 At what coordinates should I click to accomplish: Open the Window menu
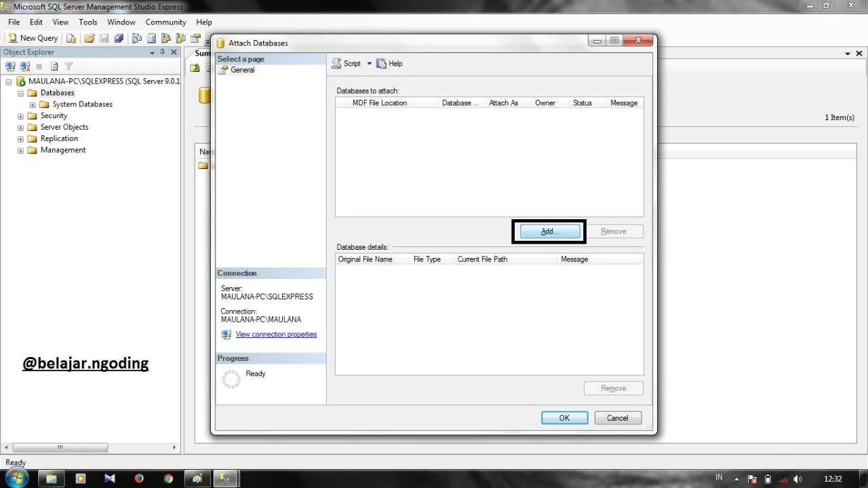tap(121, 22)
